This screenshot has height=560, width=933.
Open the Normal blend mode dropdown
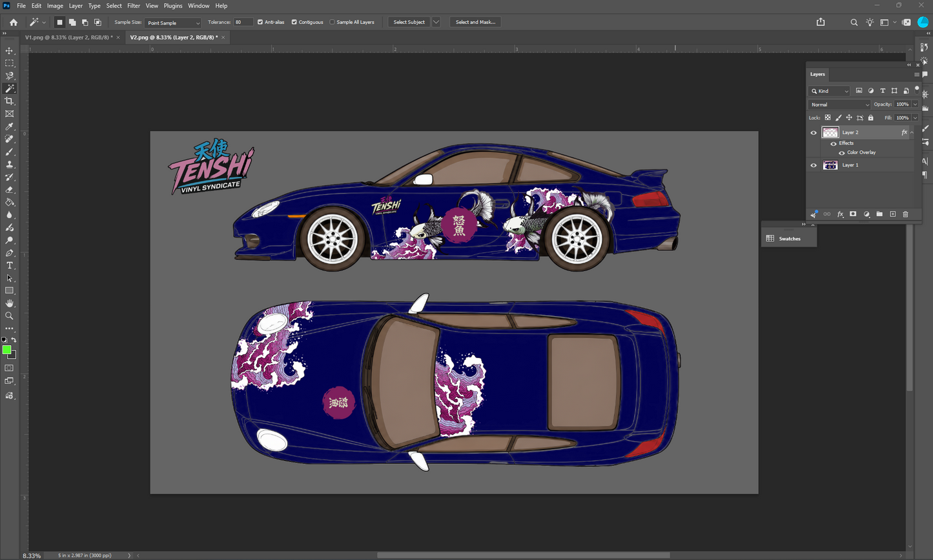coord(839,105)
